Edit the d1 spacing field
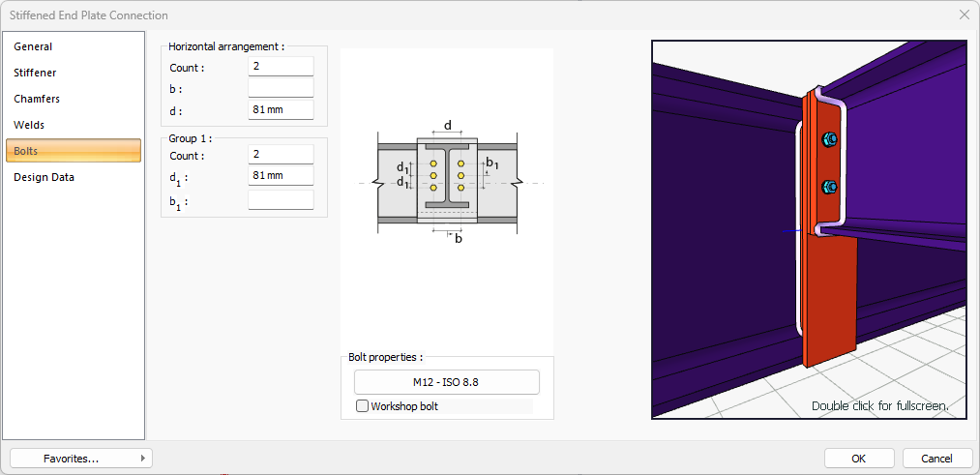The image size is (980, 475). [281, 176]
